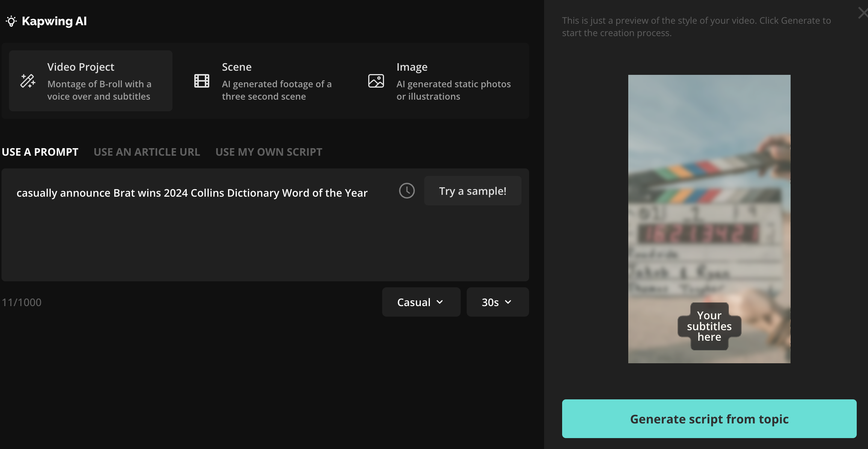Viewport: 868px width, 449px height.
Task: Click the picture Image icon
Action: tap(376, 81)
